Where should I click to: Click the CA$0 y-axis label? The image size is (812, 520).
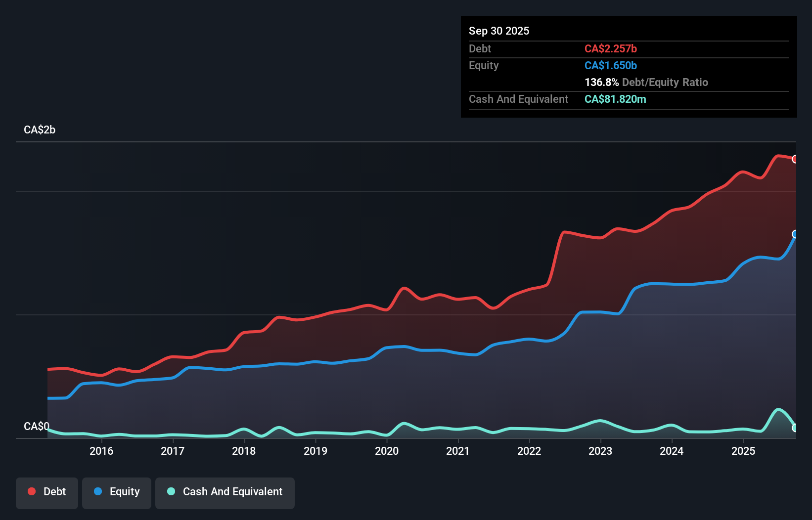(x=37, y=426)
